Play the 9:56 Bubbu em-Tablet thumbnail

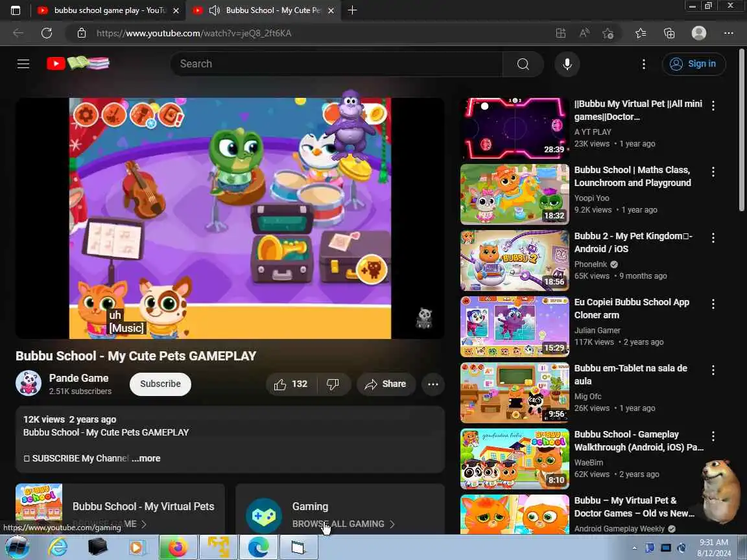[x=514, y=393]
